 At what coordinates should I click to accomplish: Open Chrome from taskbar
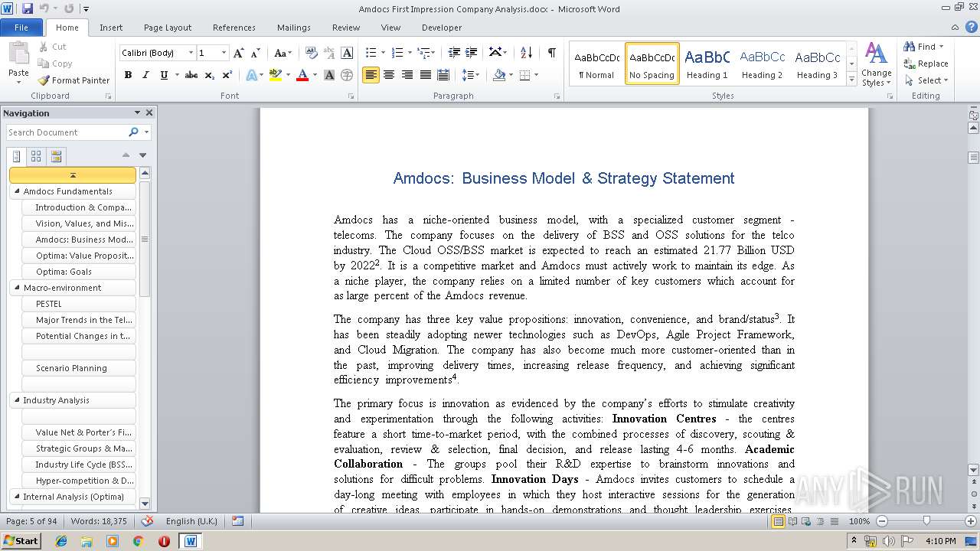(x=139, y=541)
